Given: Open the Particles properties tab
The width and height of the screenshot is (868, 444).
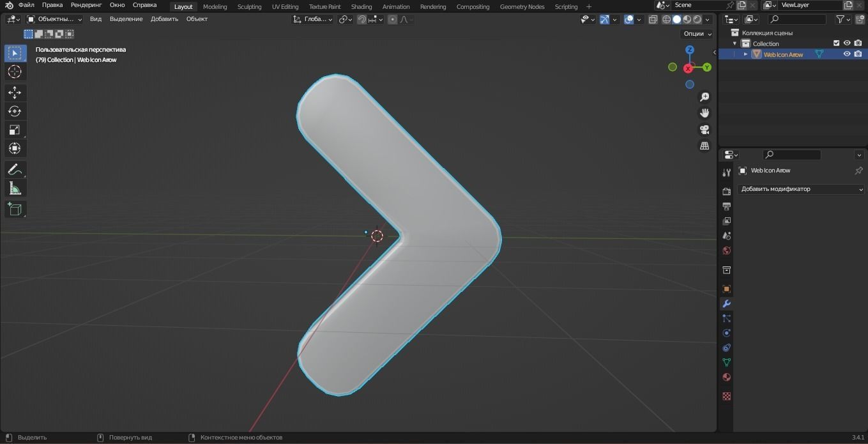Looking at the screenshot, I should 726,318.
